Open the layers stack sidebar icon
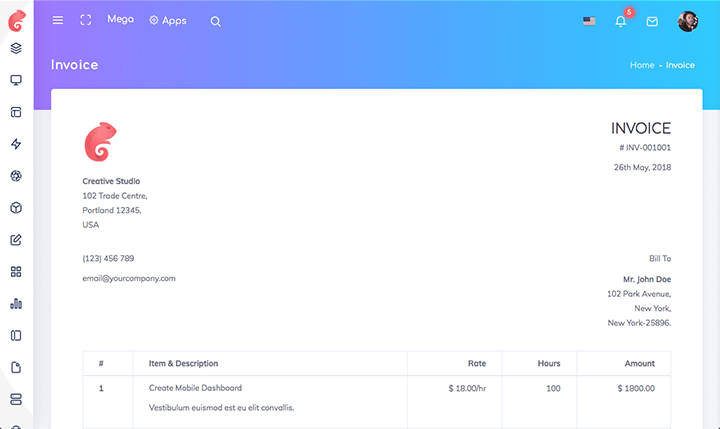Viewport: 720px width, 429px height. pos(16,48)
